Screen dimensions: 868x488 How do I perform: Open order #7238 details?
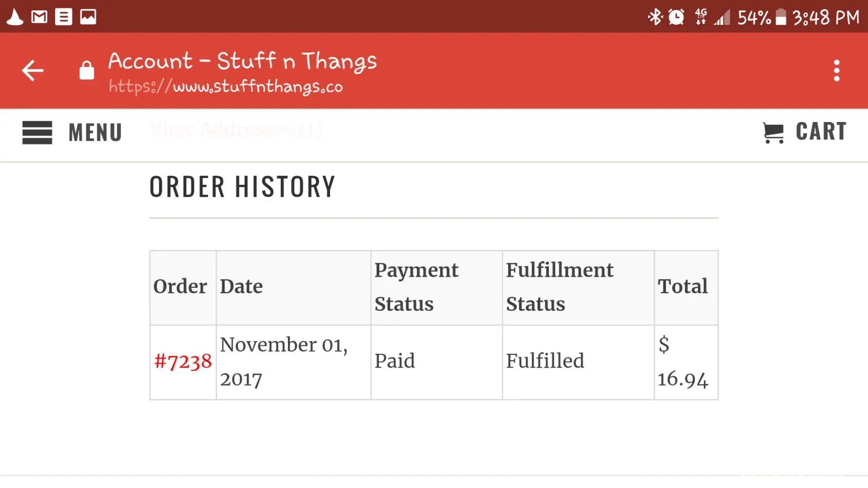183,362
